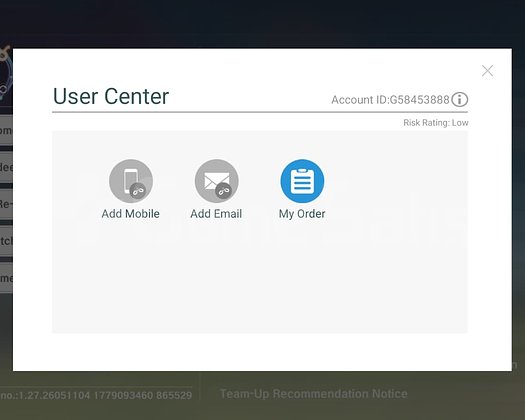Click the empty grey panel below the icons
Screen dimensions: 525x420
click(x=260, y=278)
